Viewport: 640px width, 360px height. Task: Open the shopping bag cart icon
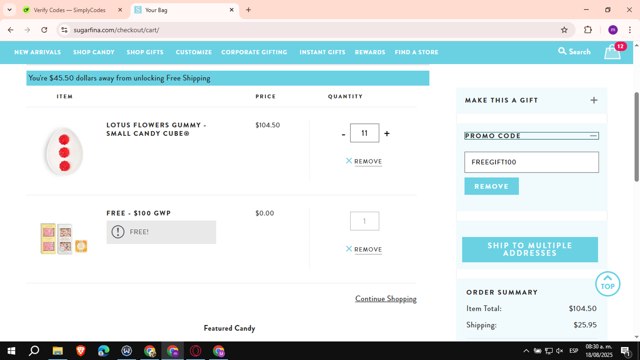coord(612,52)
